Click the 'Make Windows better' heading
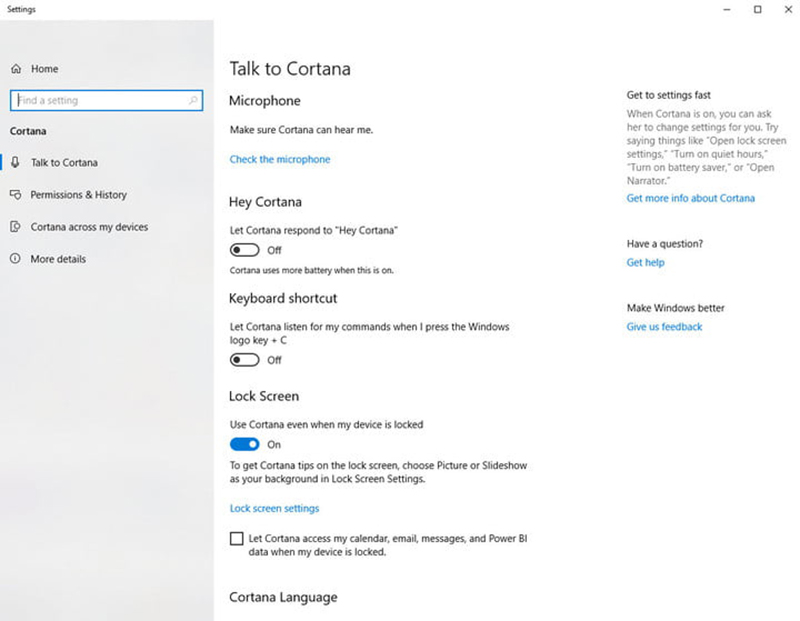The height and width of the screenshot is (621, 800). [x=676, y=308]
